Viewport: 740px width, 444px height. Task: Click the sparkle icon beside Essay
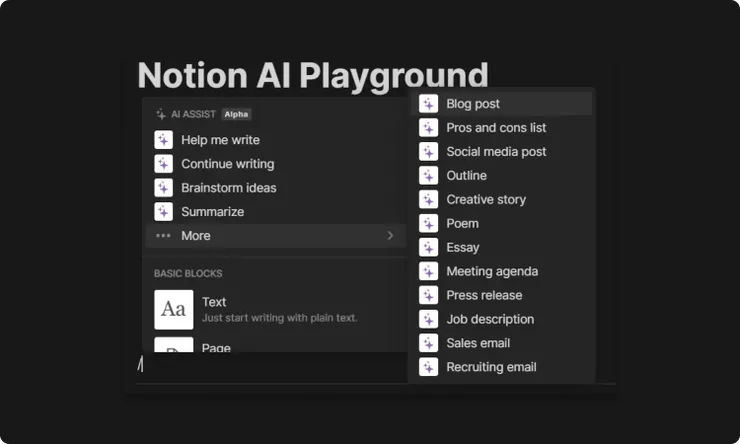(x=429, y=247)
